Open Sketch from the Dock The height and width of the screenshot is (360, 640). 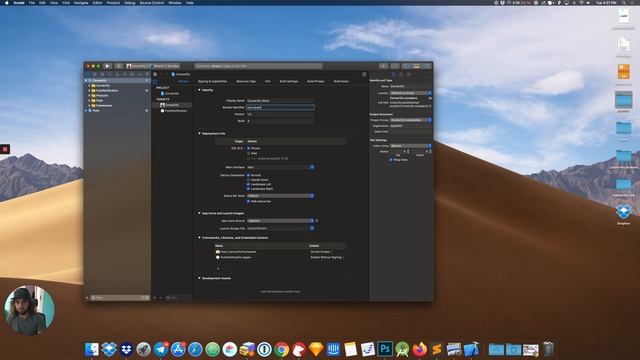tap(316, 349)
